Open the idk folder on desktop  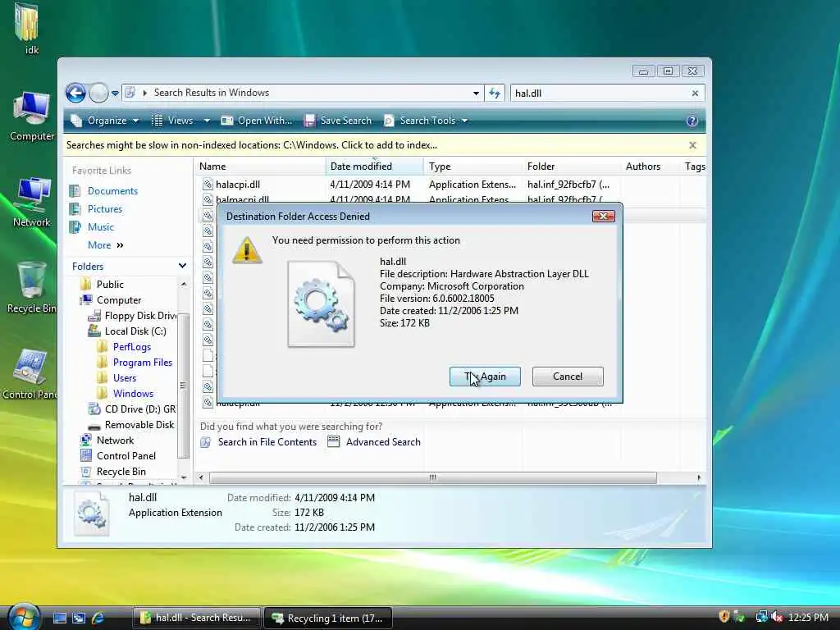pyautogui.click(x=27, y=30)
